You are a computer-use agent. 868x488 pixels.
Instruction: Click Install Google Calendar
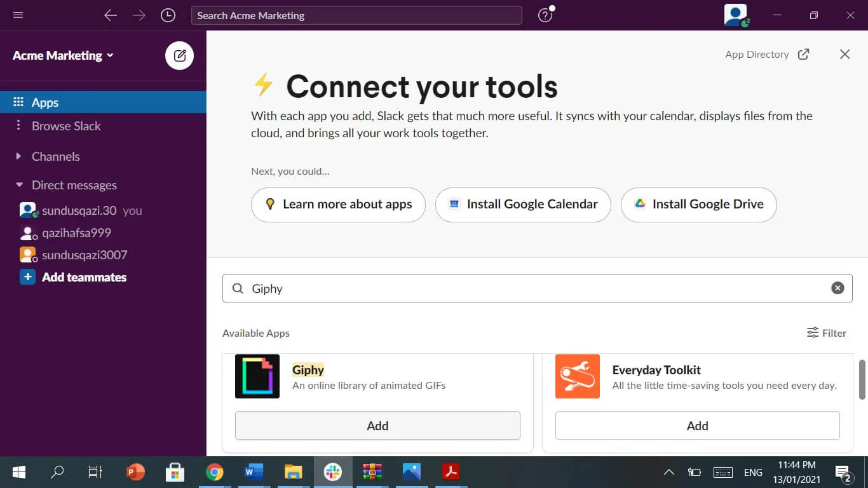tap(523, 205)
